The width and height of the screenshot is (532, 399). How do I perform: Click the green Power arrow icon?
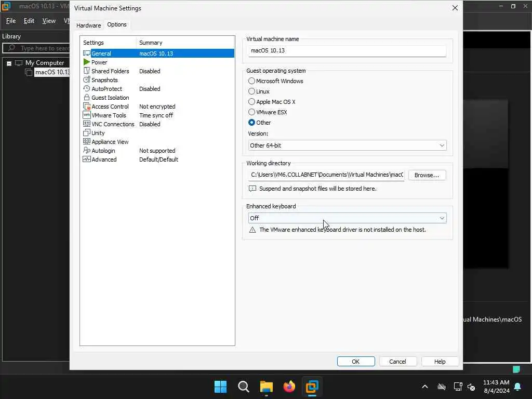[87, 62]
